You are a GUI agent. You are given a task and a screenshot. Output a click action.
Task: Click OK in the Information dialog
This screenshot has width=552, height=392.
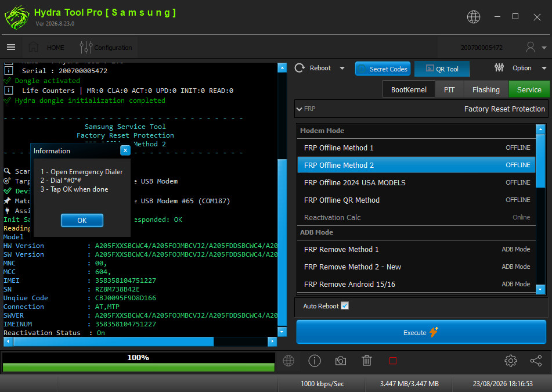(x=82, y=220)
